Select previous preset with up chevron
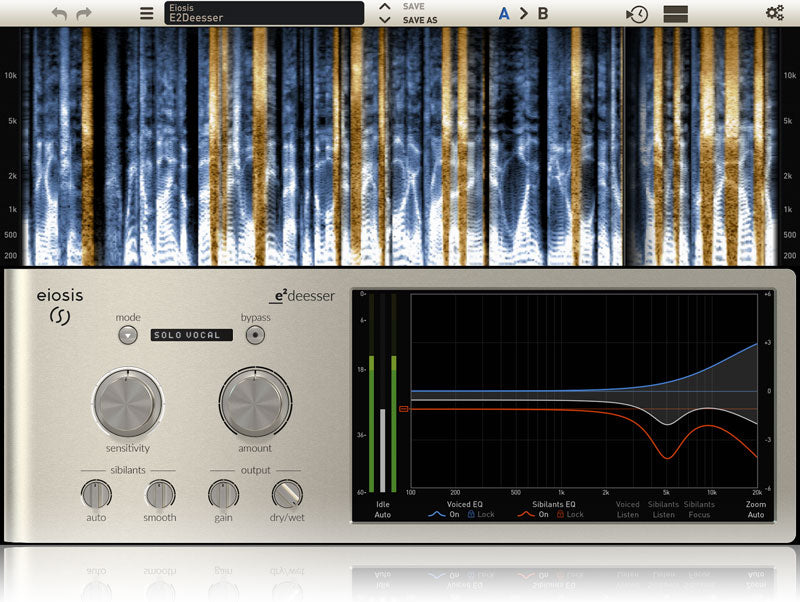The image size is (800, 602). coord(385,7)
